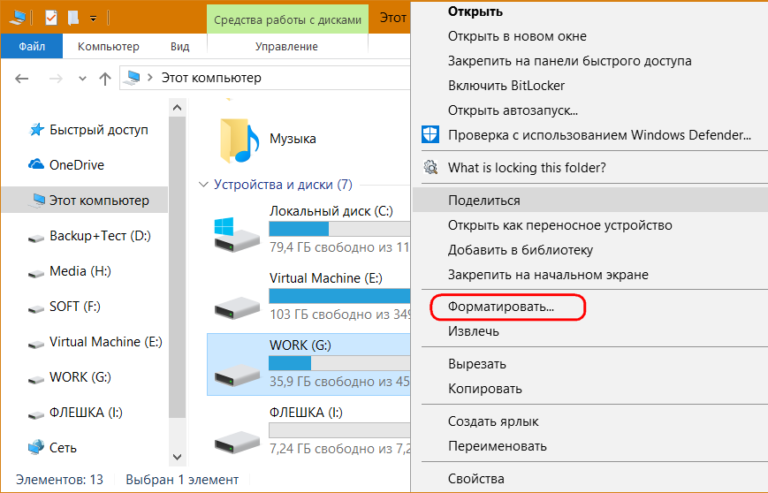Screen dimensions: 768x493
Task: Click the gear icon beside locking folder entry
Action: pos(431,167)
